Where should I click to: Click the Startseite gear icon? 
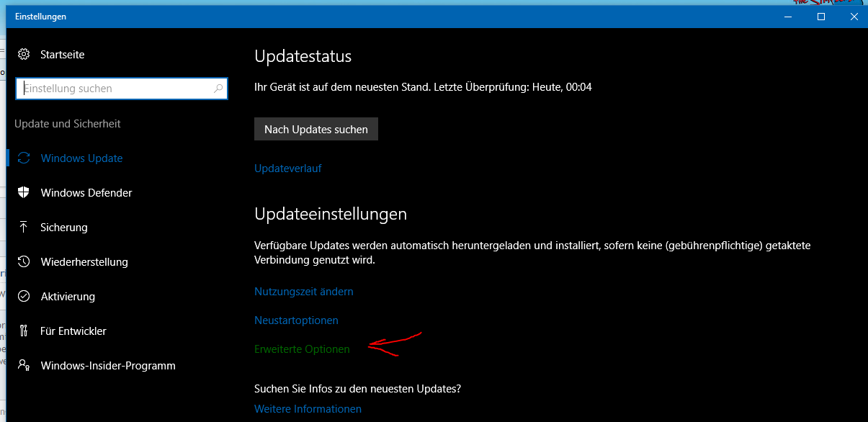point(24,54)
